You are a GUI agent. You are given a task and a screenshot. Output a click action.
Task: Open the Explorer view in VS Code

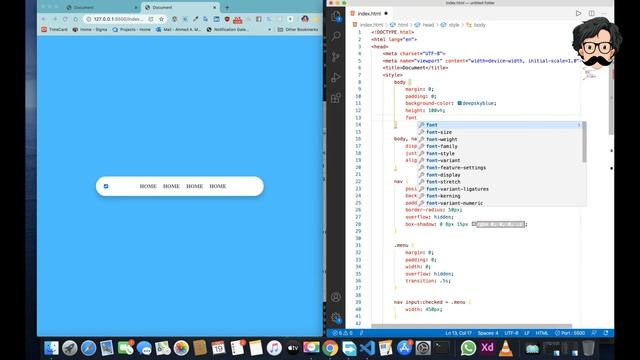pos(336,17)
